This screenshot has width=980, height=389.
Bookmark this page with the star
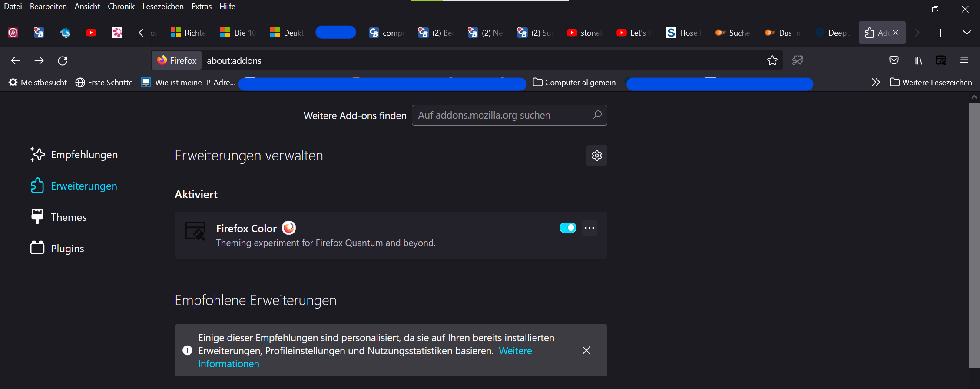pyautogui.click(x=772, y=60)
